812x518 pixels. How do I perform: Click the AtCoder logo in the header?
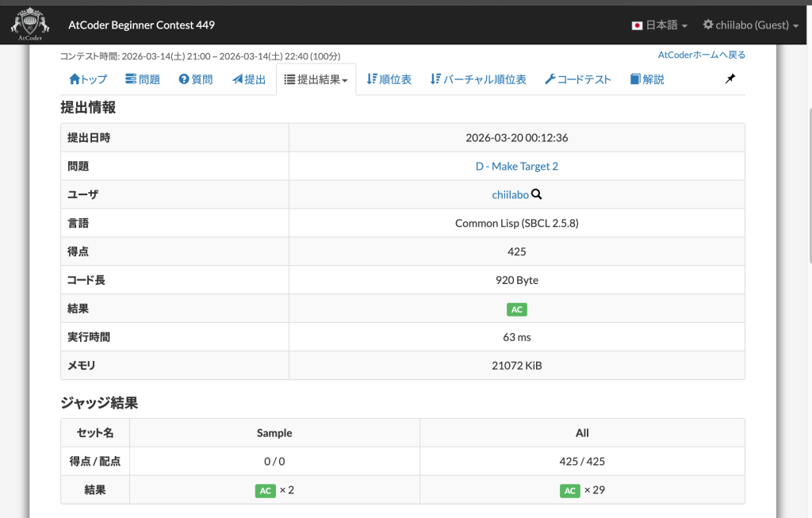pos(29,24)
